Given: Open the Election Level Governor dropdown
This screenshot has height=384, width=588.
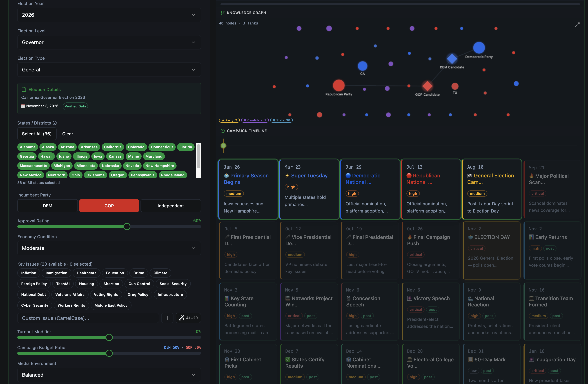Looking at the screenshot, I should pyautogui.click(x=109, y=42).
